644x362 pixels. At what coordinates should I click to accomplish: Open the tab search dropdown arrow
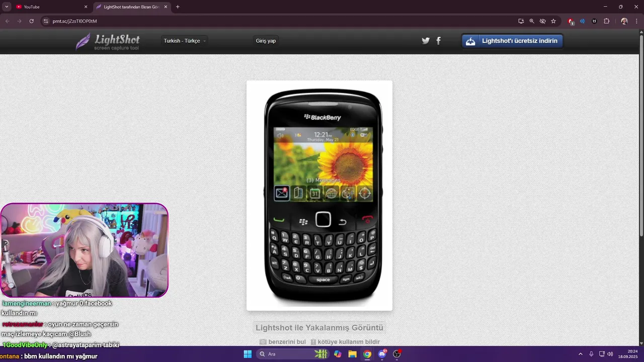(x=7, y=7)
